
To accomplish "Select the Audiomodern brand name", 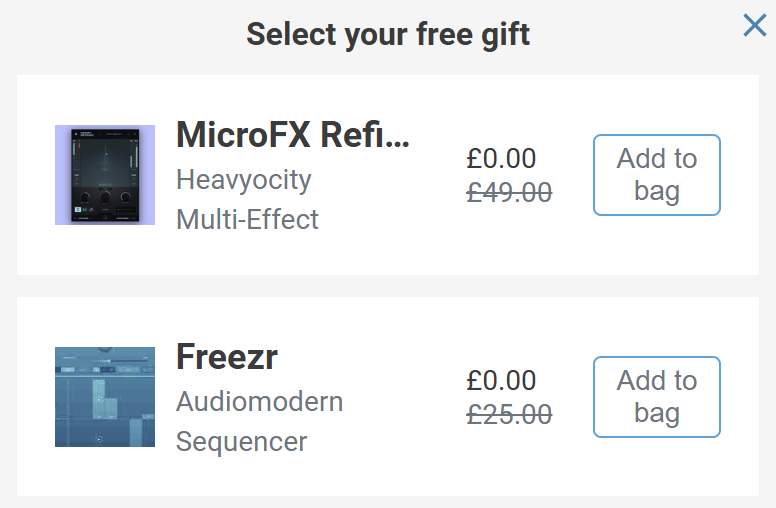I will pyautogui.click(x=259, y=402).
